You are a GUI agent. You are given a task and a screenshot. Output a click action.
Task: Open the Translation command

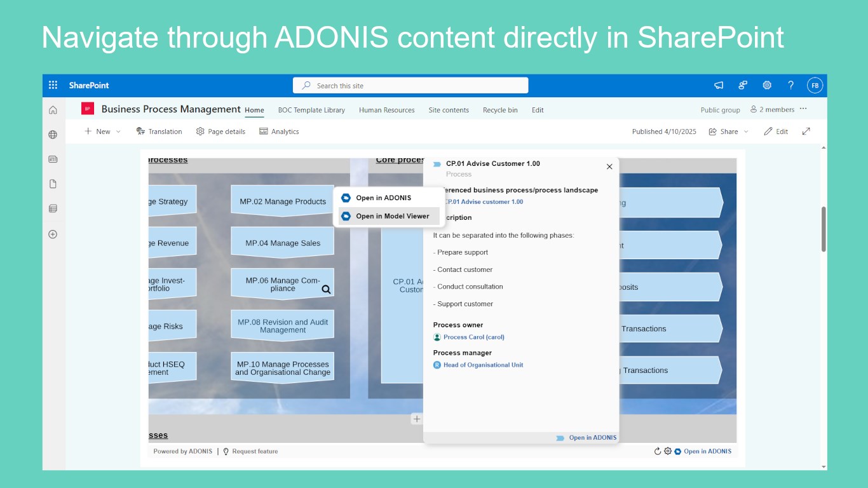[x=159, y=132]
